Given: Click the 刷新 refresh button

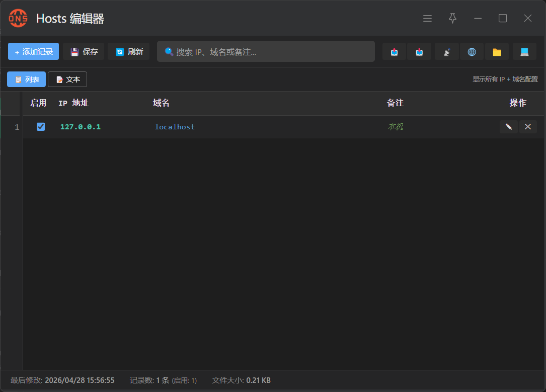Looking at the screenshot, I should coord(129,52).
